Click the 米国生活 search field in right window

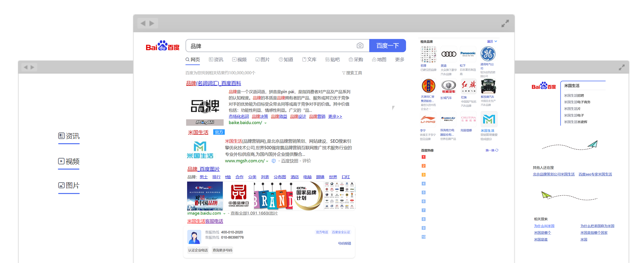[583, 86]
